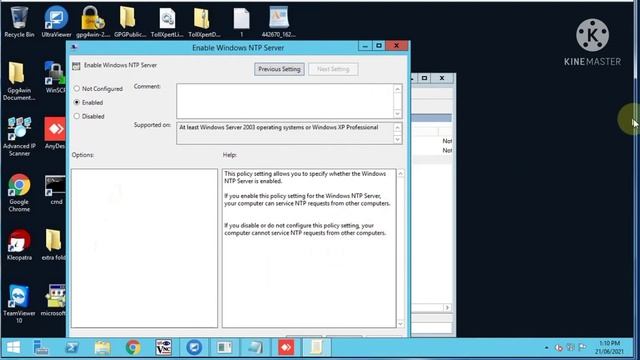This screenshot has width=640, height=360.
Task: Select the gpg4win installer desktop icon
Action: (x=93, y=22)
